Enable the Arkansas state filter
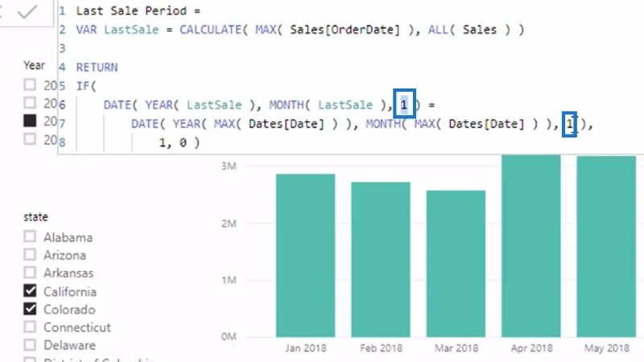The width and height of the screenshot is (644, 362). pos(30,273)
